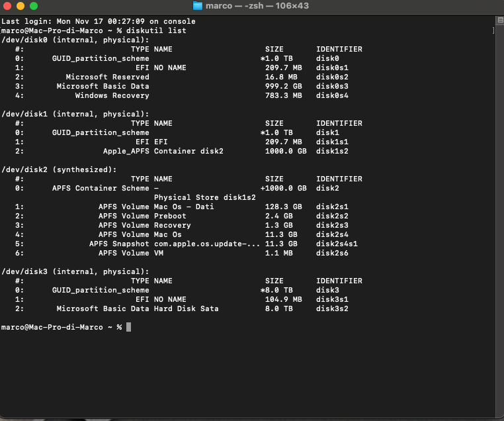The image size is (504, 421).
Task: Click the 'Microsoft Reserved' partition type
Action: (107, 77)
